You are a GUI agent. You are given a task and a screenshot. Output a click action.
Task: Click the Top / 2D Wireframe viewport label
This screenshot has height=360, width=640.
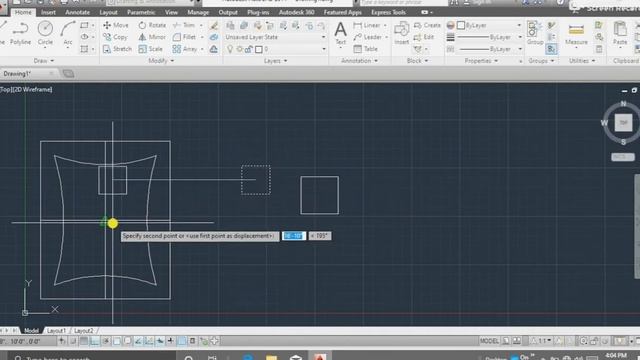26,89
